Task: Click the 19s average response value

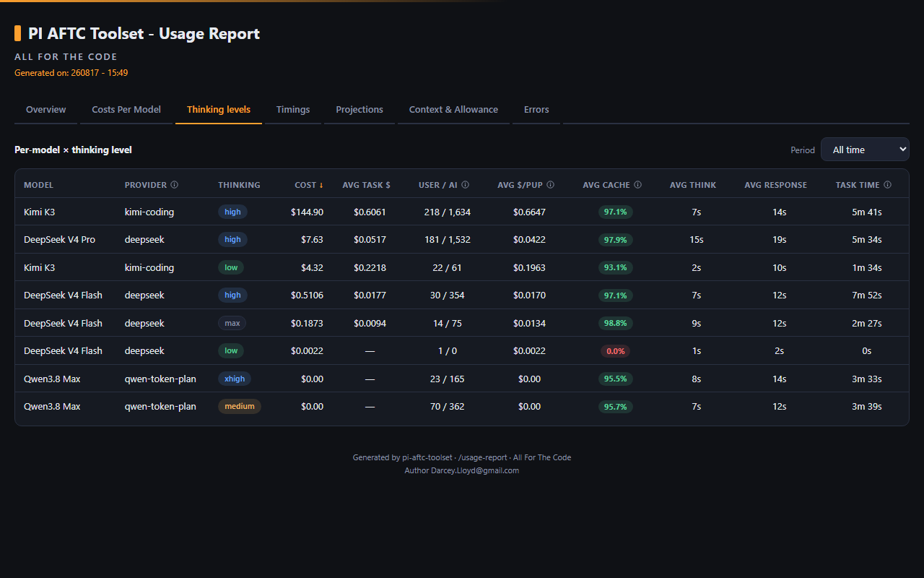Action: 779,239
